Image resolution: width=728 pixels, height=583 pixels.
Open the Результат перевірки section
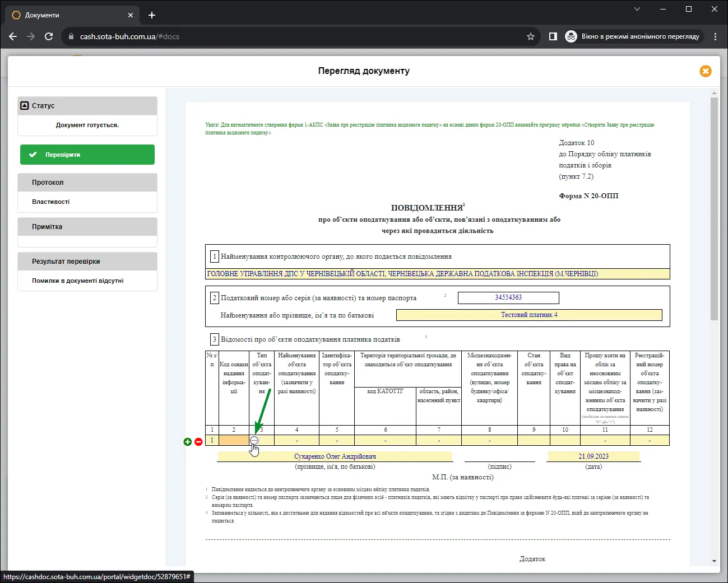(x=87, y=262)
